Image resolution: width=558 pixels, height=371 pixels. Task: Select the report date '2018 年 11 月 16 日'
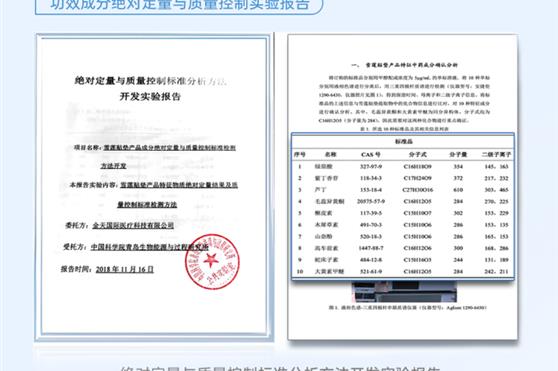pyautogui.click(x=125, y=269)
